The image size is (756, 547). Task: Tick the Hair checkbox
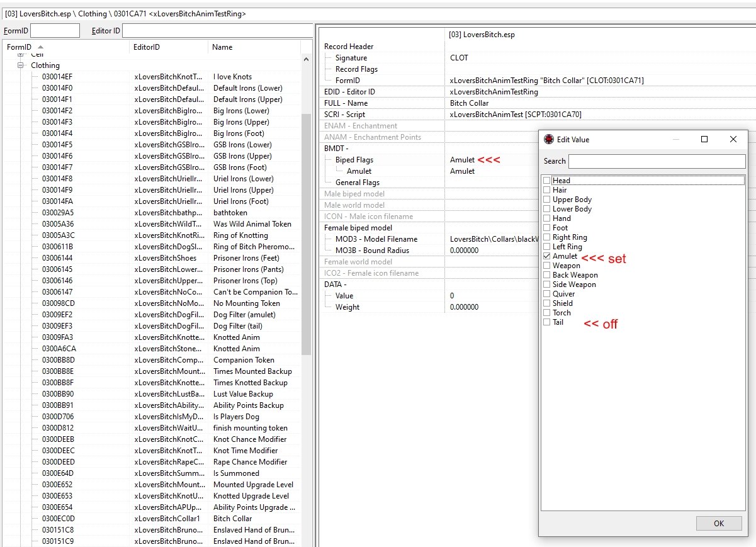(547, 190)
